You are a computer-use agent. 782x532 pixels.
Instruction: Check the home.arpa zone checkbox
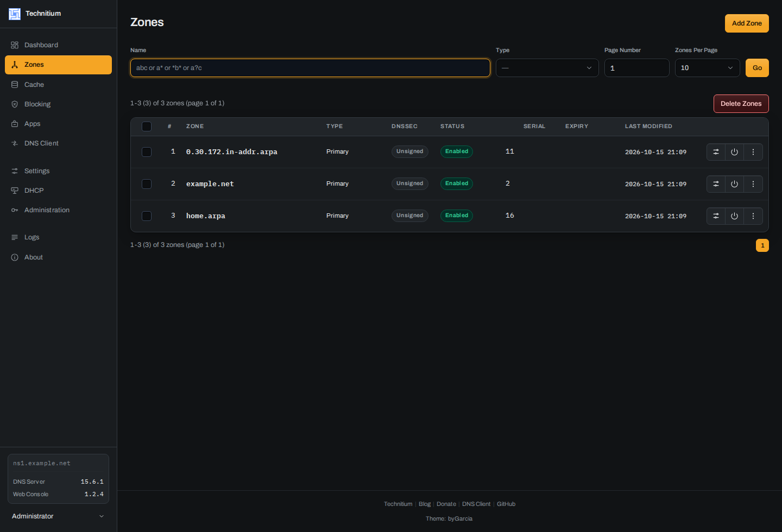click(x=147, y=216)
